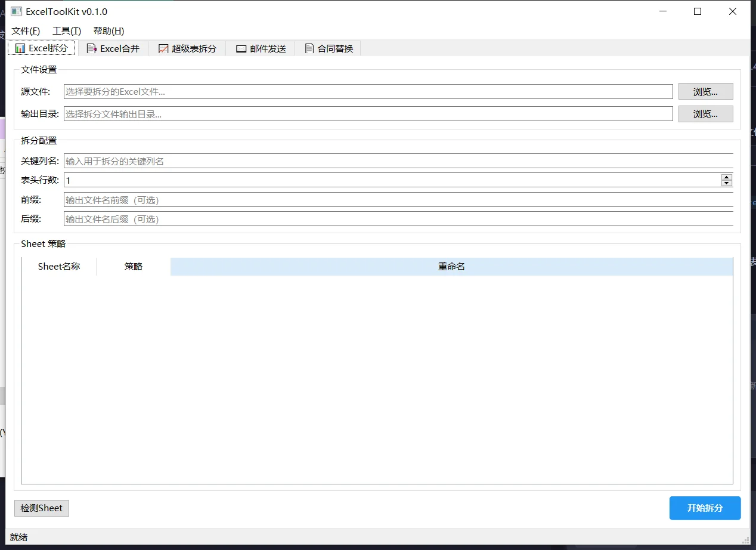The image size is (756, 550).
Task: Click the Sheet名称 column header
Action: coord(59,267)
